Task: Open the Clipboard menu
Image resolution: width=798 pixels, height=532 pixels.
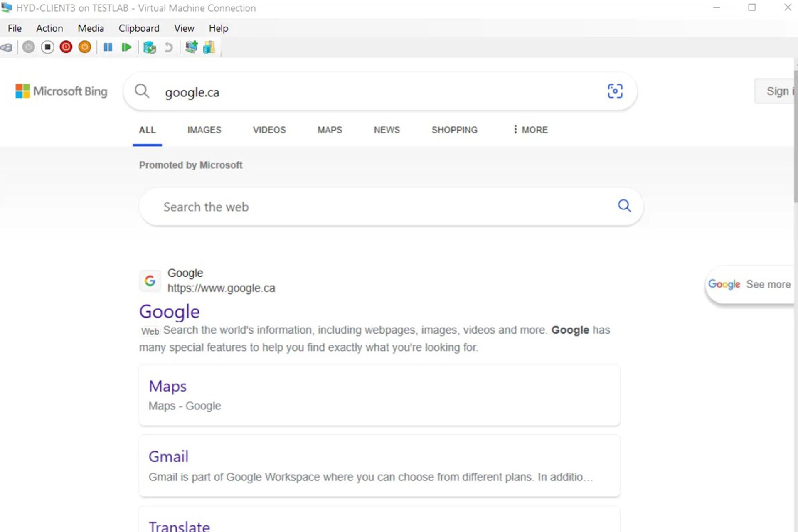Action: [x=139, y=28]
